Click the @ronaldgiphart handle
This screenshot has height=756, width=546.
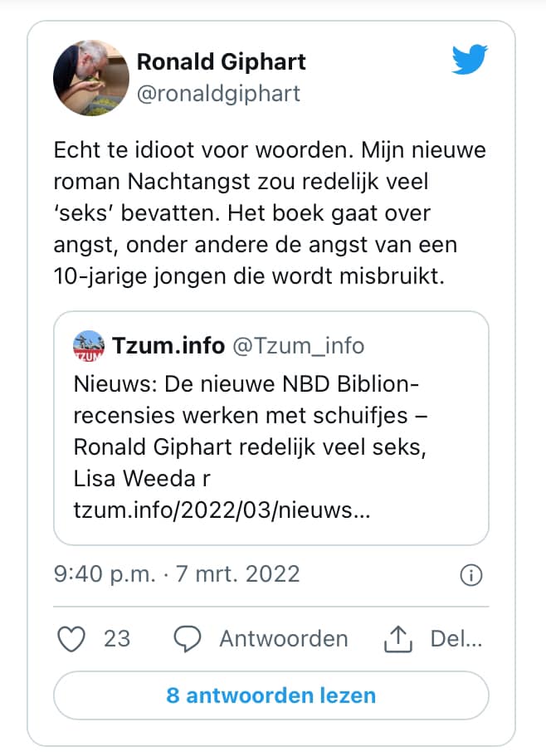(x=218, y=93)
